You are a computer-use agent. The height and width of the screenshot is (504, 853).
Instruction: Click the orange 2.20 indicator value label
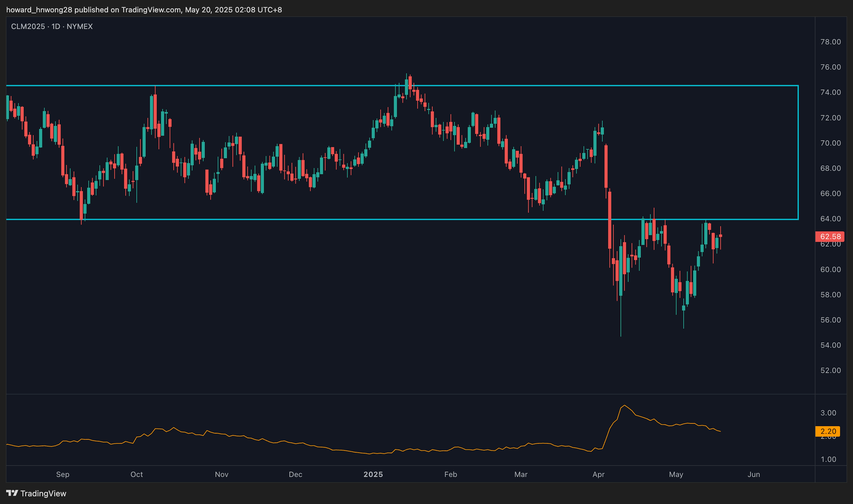click(x=828, y=431)
